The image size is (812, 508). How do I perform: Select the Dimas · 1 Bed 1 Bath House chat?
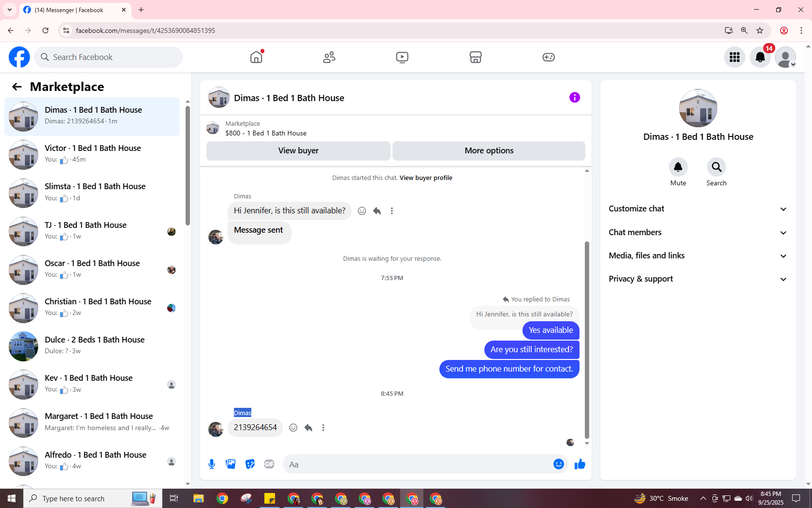92,117
